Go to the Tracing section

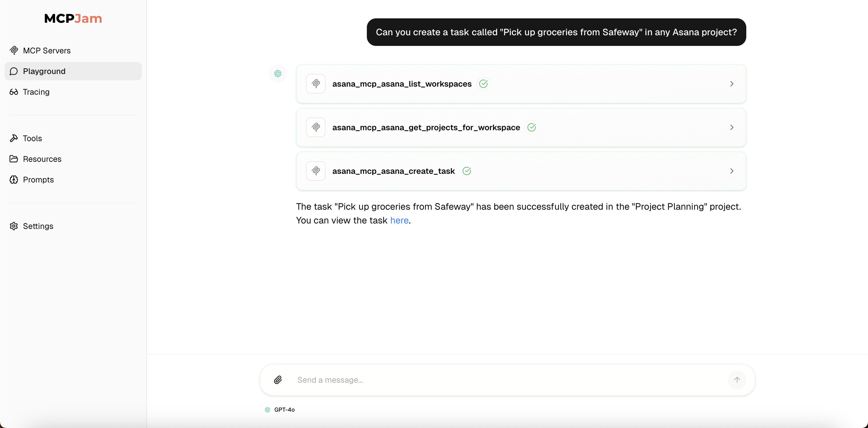click(x=73, y=92)
